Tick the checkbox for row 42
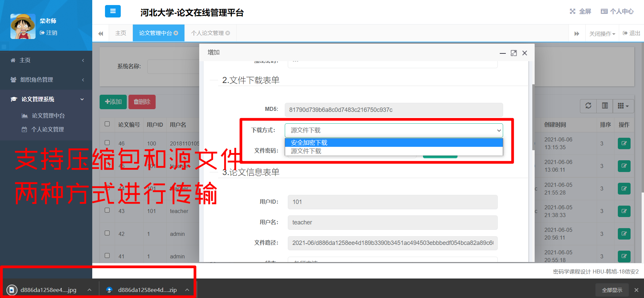The height and width of the screenshot is (298, 644). pos(107,233)
